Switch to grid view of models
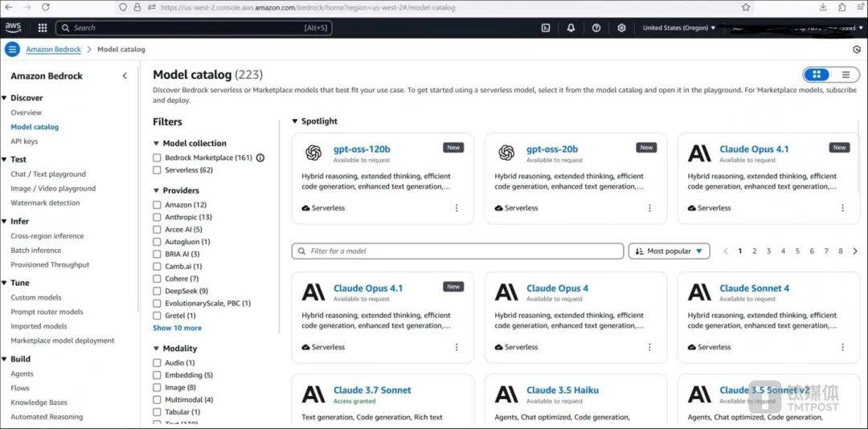The height and width of the screenshot is (429, 868). click(x=816, y=75)
